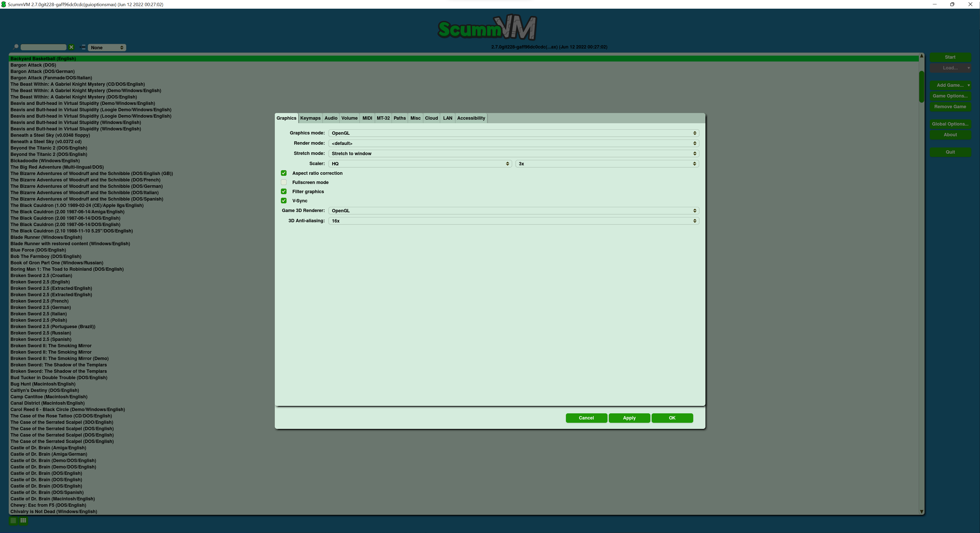Toggle Filter graphics checkbox

click(x=284, y=191)
